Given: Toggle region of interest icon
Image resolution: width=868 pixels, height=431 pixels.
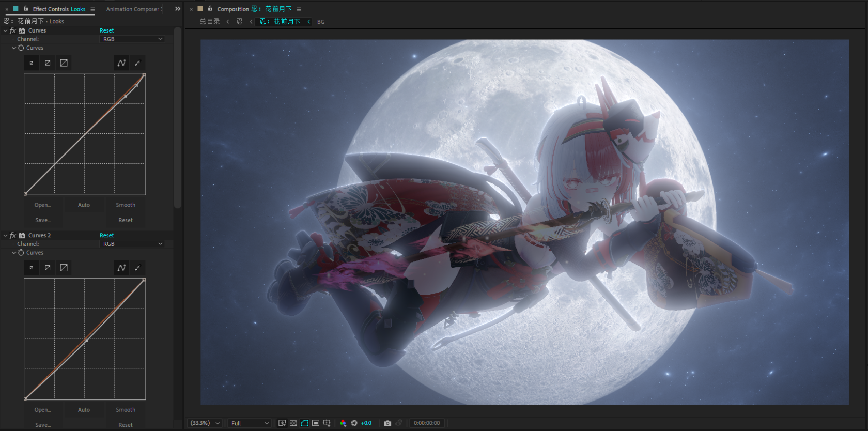Looking at the screenshot, I should tap(316, 423).
